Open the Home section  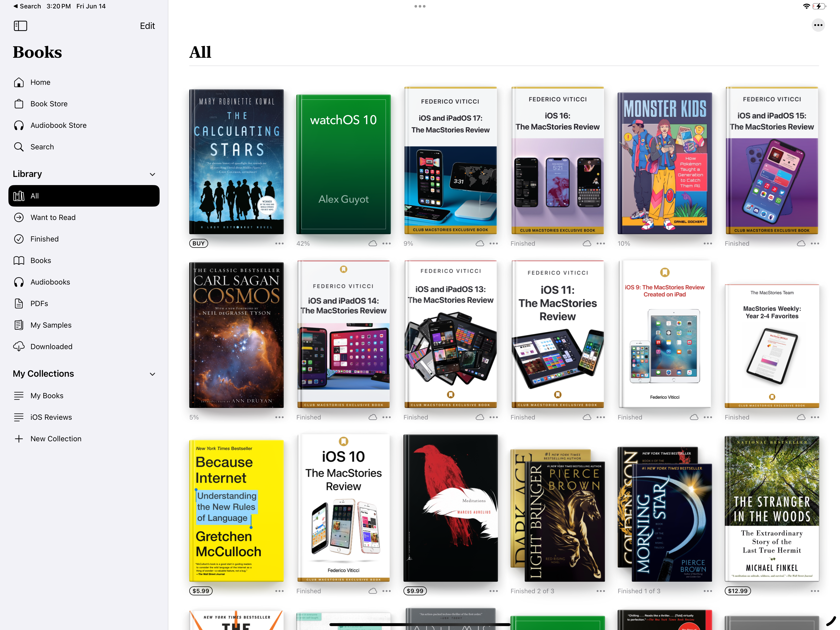click(84, 82)
